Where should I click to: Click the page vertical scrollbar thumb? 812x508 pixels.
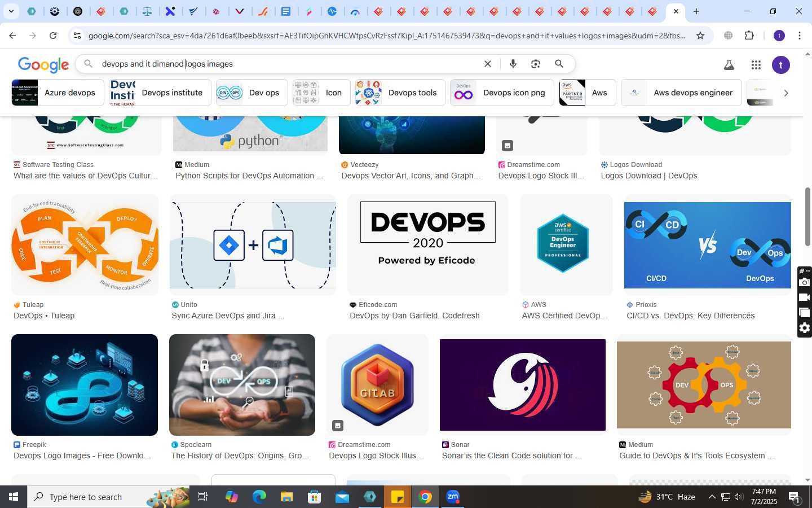807,217
